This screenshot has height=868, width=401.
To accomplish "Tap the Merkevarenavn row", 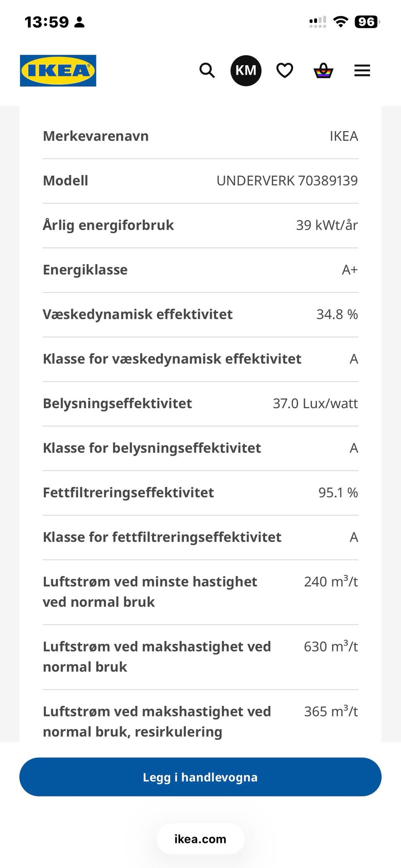I will point(200,136).
